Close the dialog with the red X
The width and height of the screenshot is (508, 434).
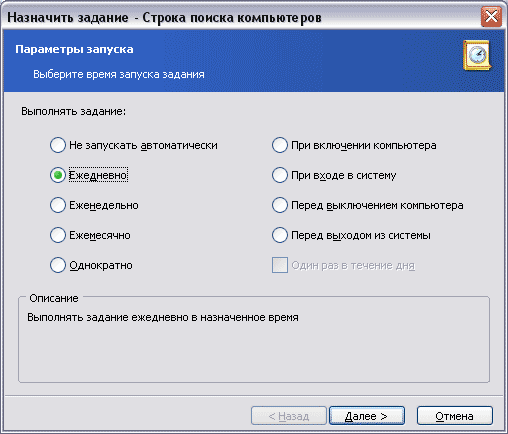[x=491, y=16]
